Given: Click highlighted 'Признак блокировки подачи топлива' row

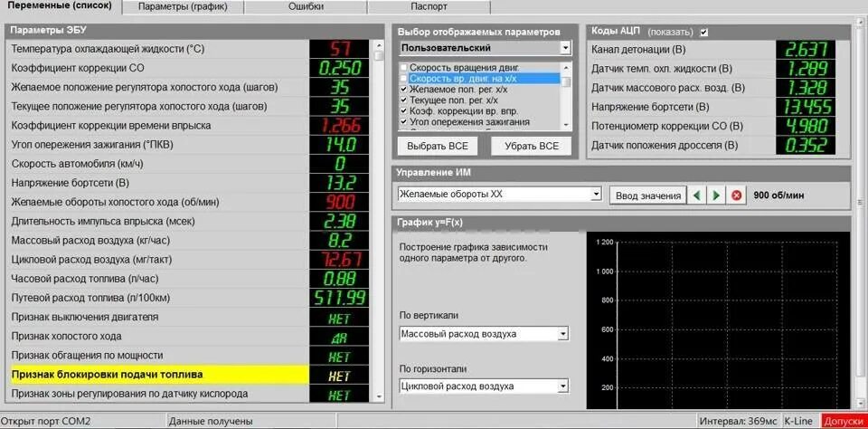Looking at the screenshot, I should (x=188, y=375).
